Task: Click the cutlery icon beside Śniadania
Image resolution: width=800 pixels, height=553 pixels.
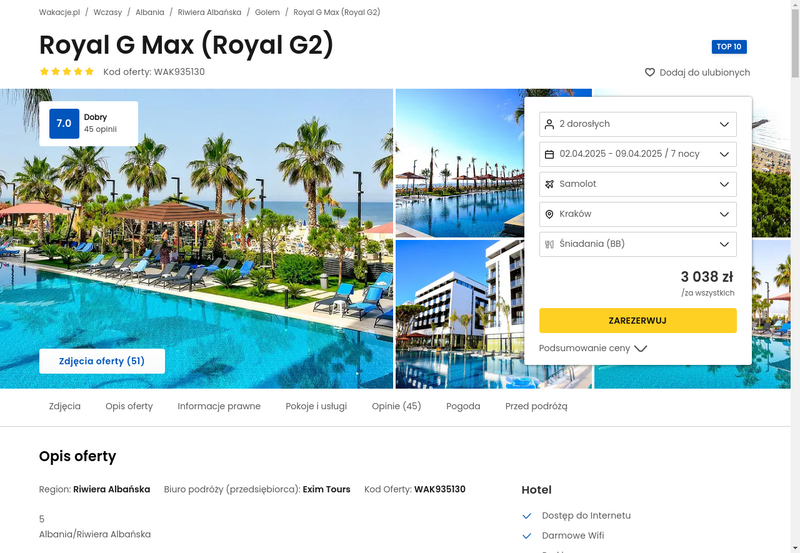Action: point(549,244)
